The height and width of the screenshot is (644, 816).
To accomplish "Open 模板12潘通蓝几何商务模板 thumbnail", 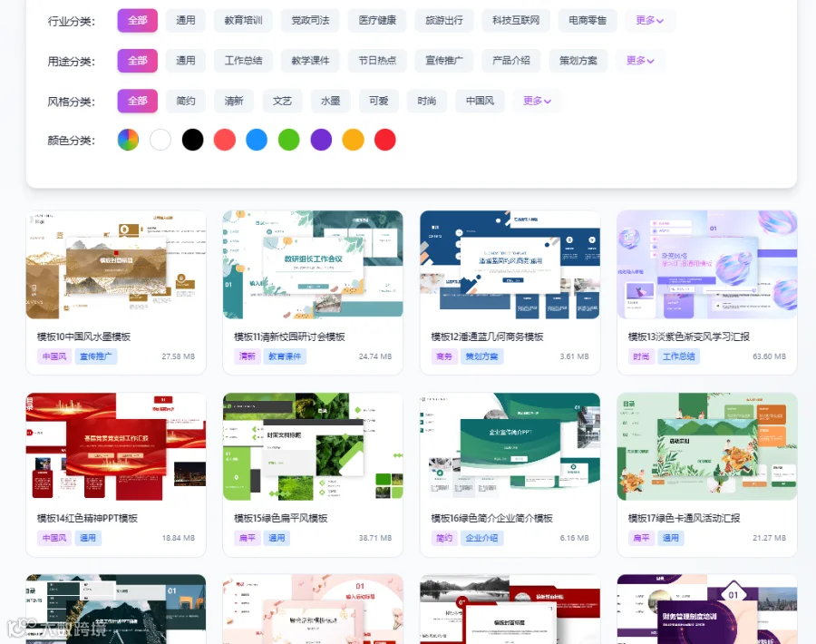I will tap(510, 265).
